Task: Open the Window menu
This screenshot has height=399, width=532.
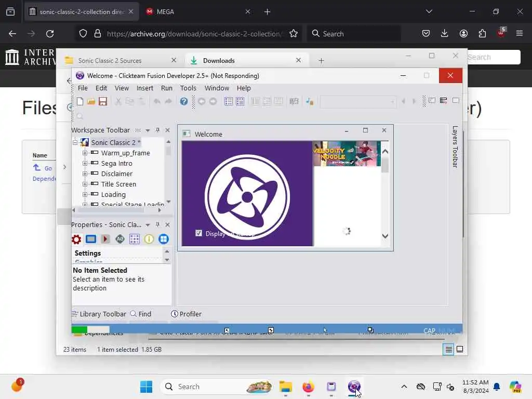Action: pyautogui.click(x=217, y=88)
